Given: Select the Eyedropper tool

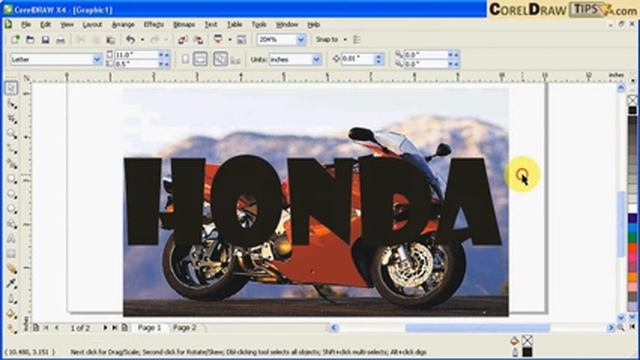Looking at the screenshot, I should click(11, 283).
